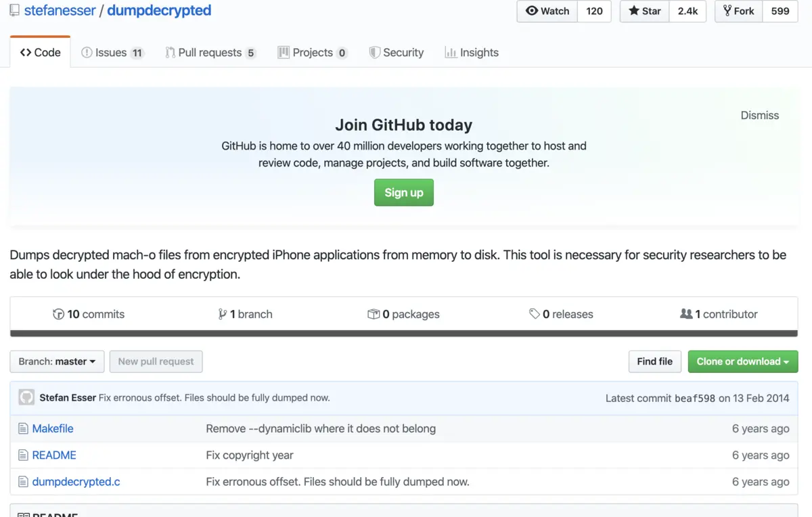Open the README file

(x=54, y=455)
